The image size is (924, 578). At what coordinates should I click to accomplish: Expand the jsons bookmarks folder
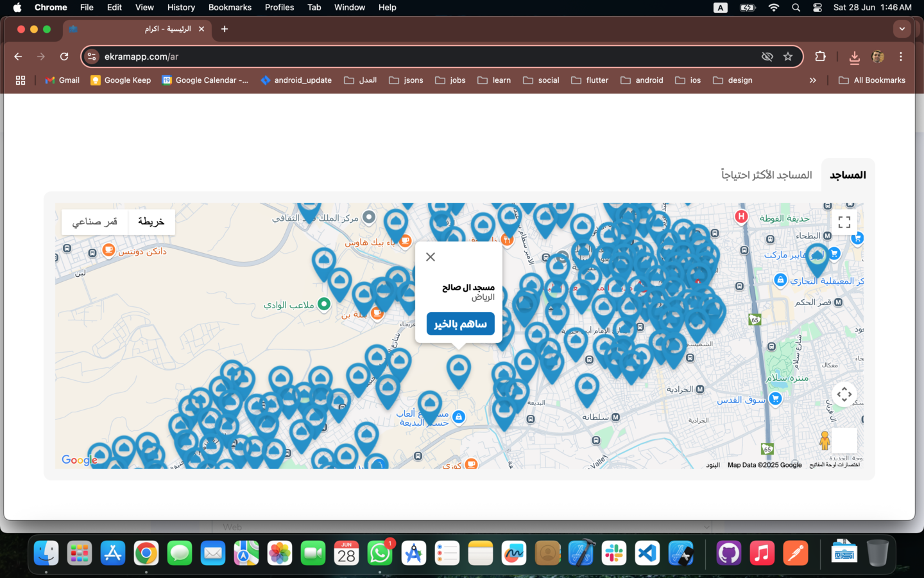coord(406,80)
